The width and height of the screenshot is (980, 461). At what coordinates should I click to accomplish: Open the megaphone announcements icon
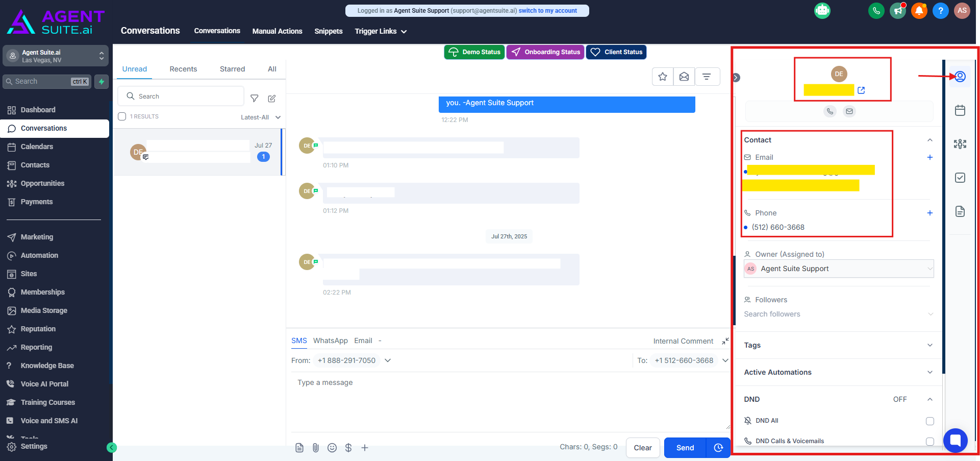(898, 11)
